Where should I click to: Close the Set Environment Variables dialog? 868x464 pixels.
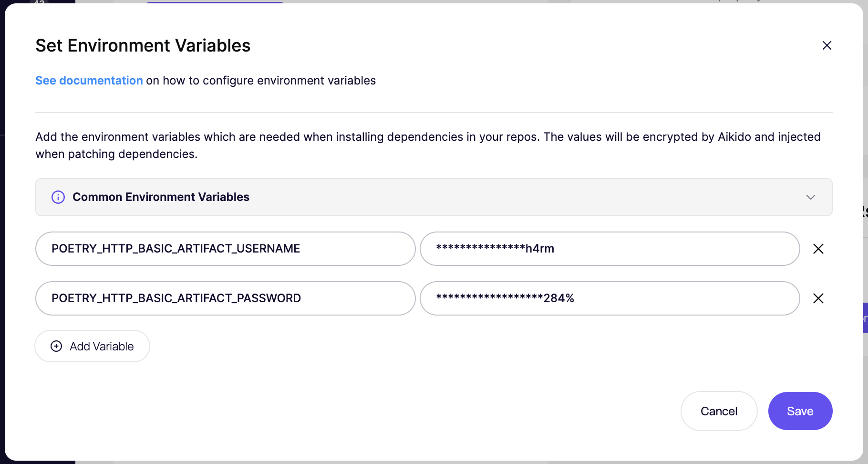click(x=827, y=45)
